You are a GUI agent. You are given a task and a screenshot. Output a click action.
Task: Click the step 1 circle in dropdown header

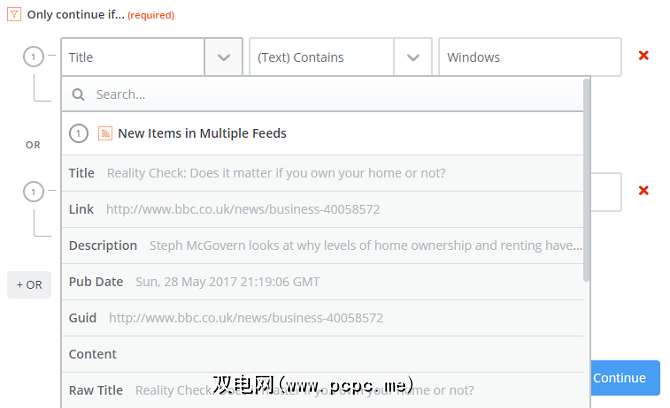[x=79, y=133]
